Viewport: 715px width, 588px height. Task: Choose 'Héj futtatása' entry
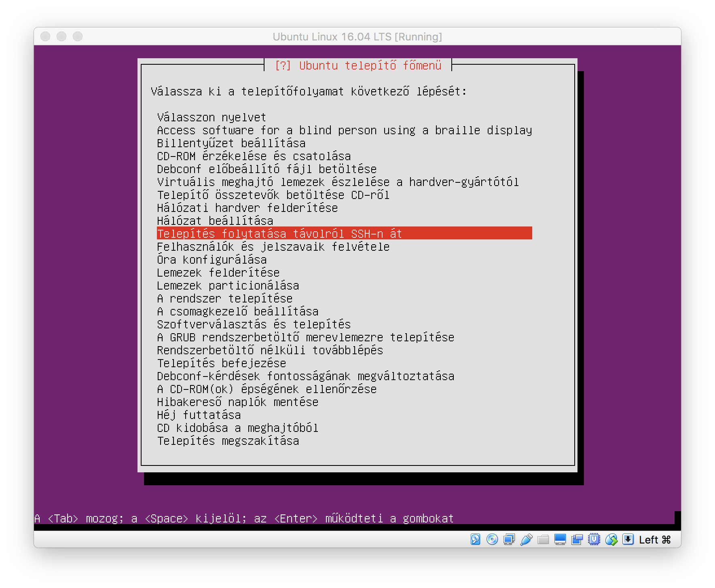click(199, 415)
